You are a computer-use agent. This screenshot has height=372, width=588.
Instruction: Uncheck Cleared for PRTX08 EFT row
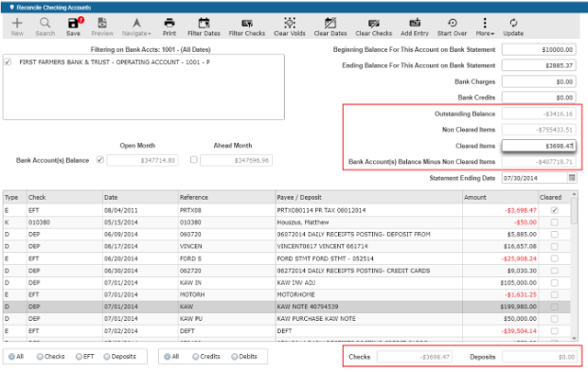pyautogui.click(x=554, y=210)
